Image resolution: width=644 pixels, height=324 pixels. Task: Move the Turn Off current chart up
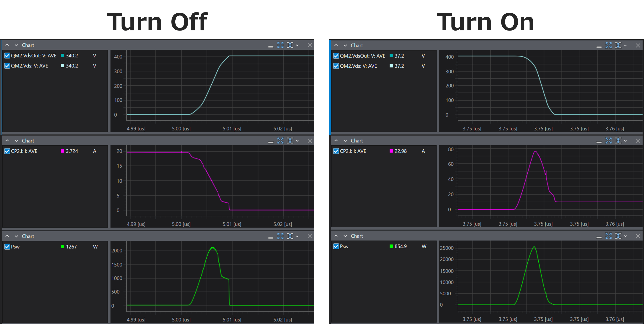point(7,140)
